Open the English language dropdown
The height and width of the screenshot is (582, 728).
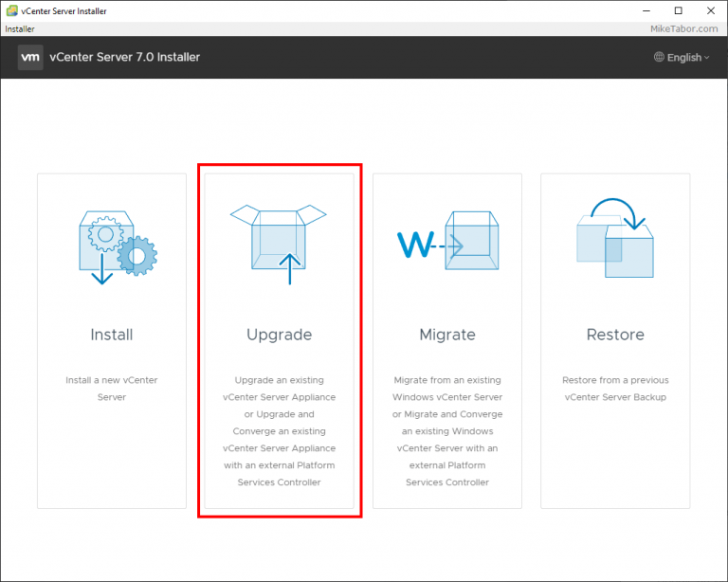(x=682, y=57)
